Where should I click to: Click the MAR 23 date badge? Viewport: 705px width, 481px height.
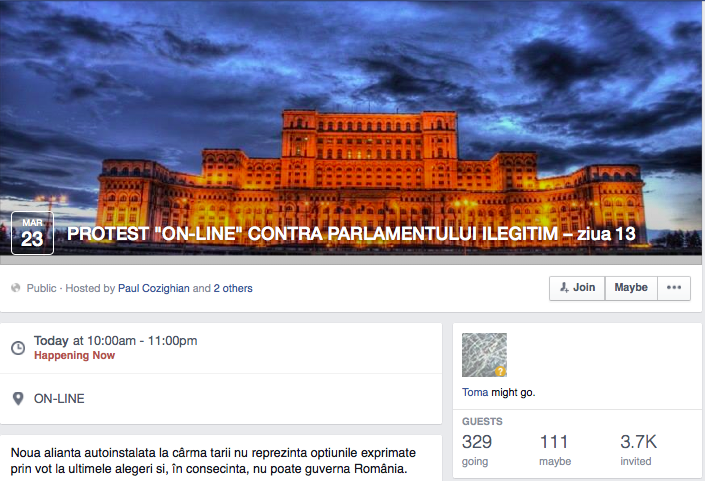point(32,233)
